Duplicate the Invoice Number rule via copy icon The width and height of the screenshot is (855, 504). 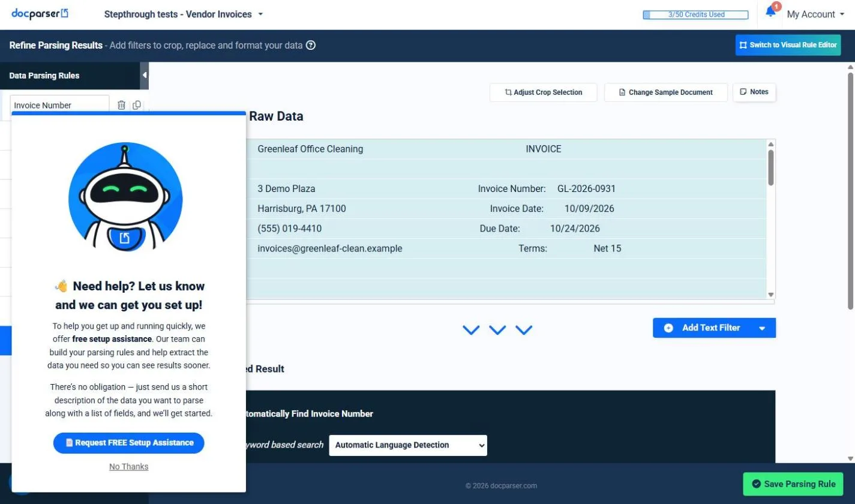tap(137, 105)
